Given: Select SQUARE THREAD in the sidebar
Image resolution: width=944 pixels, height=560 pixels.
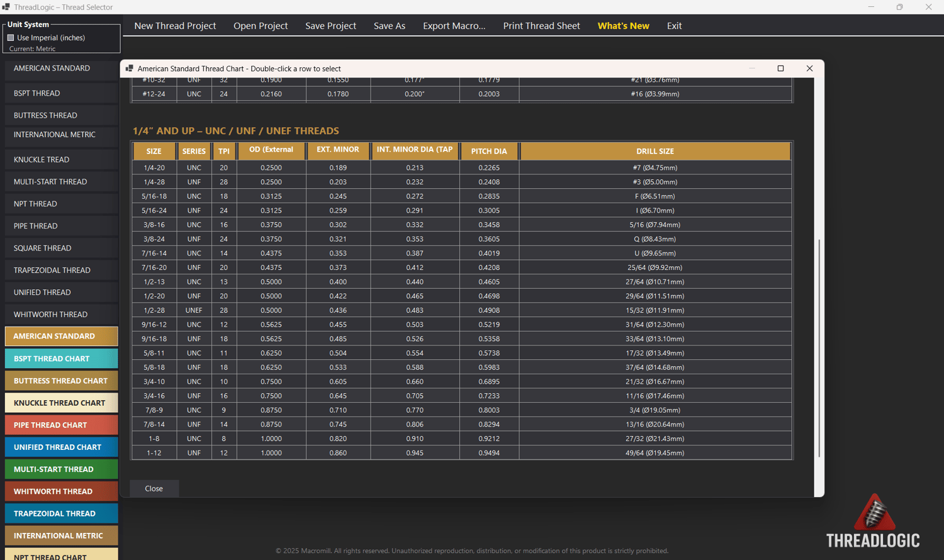Looking at the screenshot, I should (x=61, y=248).
